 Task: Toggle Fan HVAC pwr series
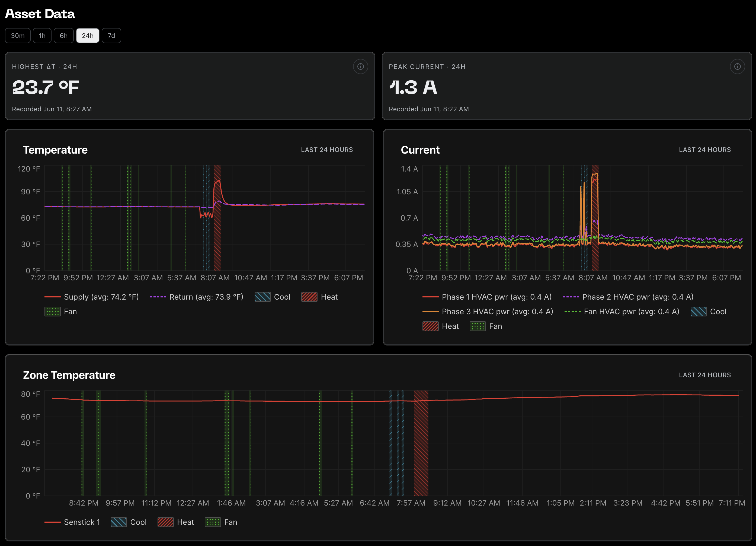622,312
